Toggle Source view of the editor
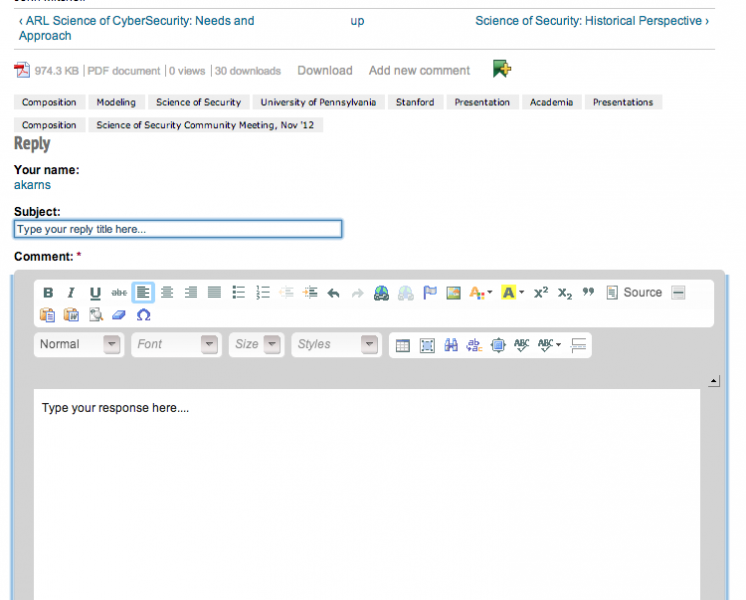Screen dimensions: 746x600 [634, 293]
